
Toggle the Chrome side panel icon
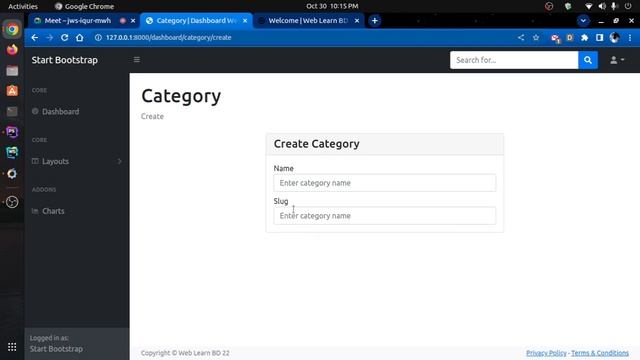coord(599,38)
